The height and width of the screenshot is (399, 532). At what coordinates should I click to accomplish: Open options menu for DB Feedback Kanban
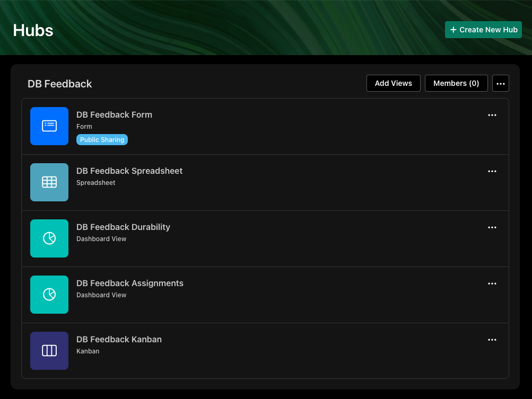tap(492, 340)
